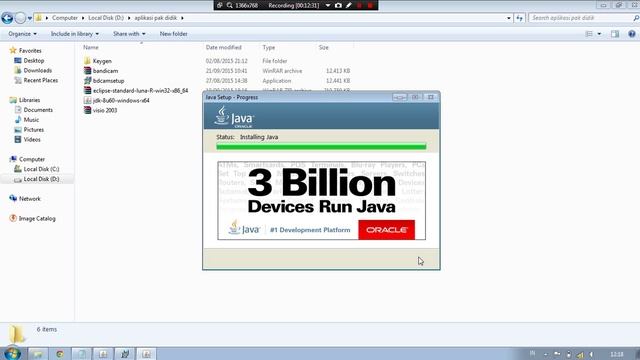Open the recent pages dropdown arrow
Screen dimensions: 640x360
pyautogui.click(x=29, y=18)
